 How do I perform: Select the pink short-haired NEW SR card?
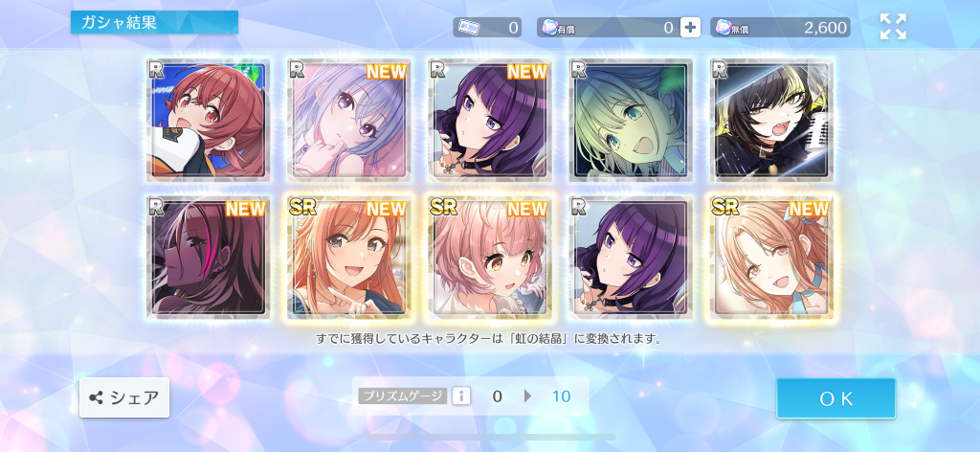[490, 257]
